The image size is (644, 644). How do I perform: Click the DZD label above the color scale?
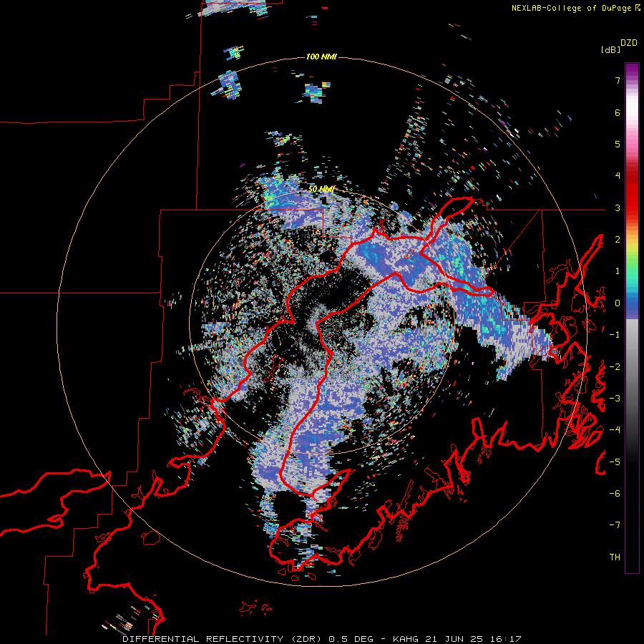[x=629, y=43]
